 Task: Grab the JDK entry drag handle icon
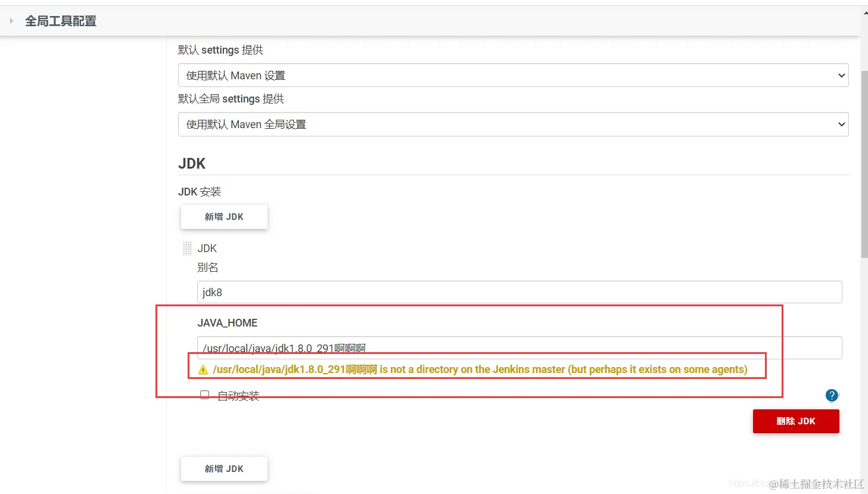click(187, 248)
